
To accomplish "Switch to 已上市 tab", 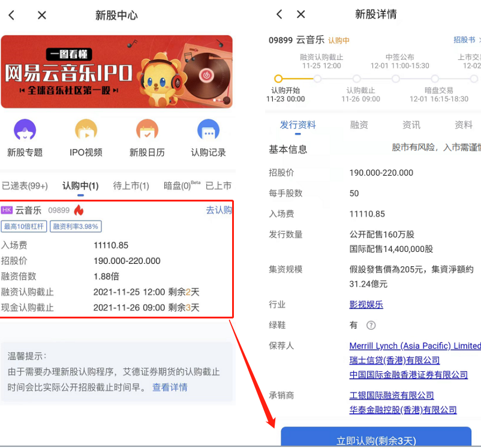I will [x=218, y=186].
